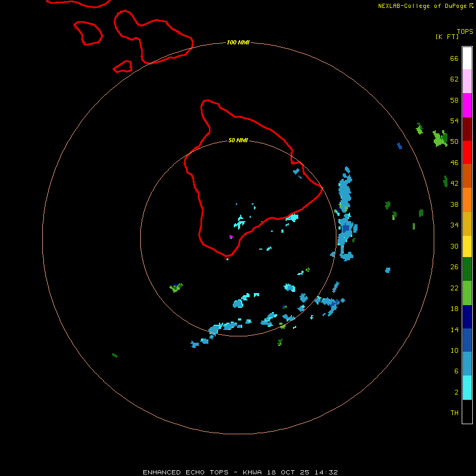Click the NEXLAB-College of DuPage credit text

coord(422,6)
